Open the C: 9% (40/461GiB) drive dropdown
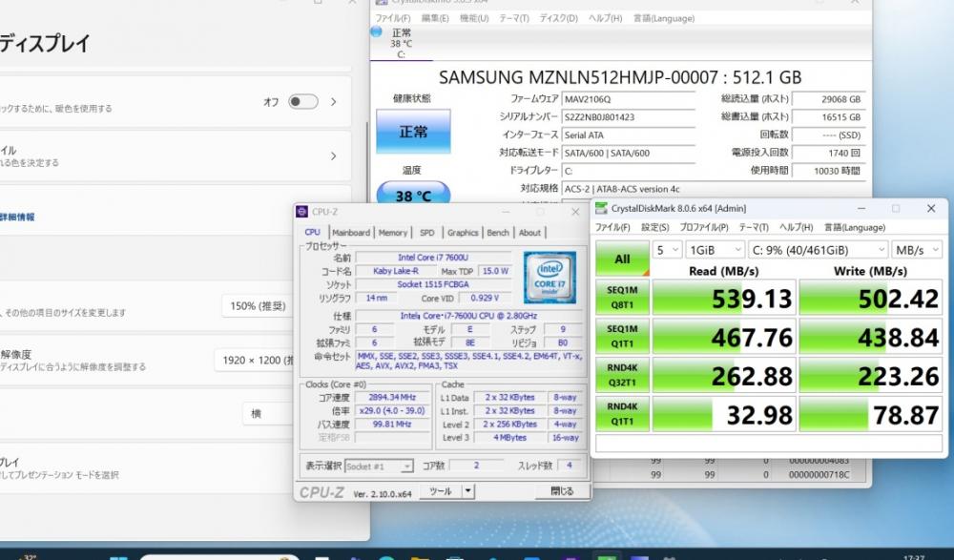This screenshot has height=560, width=954. coord(818,250)
